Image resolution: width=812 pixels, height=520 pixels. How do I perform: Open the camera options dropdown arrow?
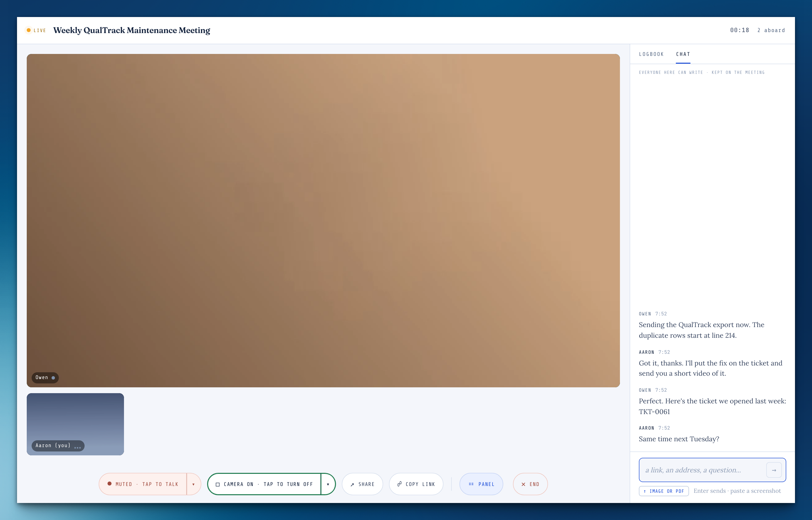click(x=328, y=484)
